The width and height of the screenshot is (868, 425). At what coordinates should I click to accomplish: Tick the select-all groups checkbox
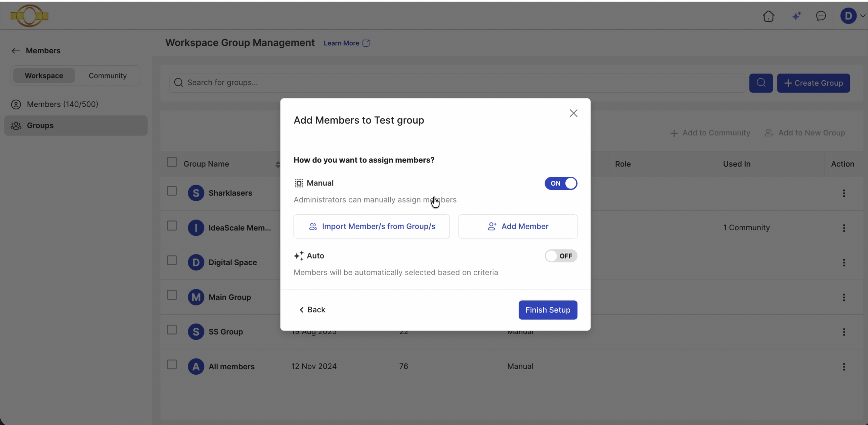pos(172,162)
